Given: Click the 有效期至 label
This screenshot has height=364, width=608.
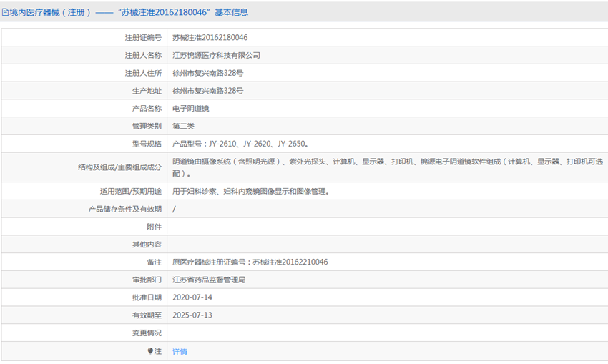Looking at the screenshot, I should [147, 315].
